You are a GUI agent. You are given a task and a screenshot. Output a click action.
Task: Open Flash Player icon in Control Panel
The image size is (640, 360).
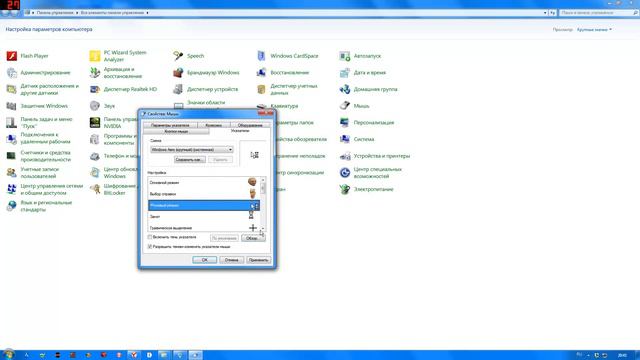point(12,56)
